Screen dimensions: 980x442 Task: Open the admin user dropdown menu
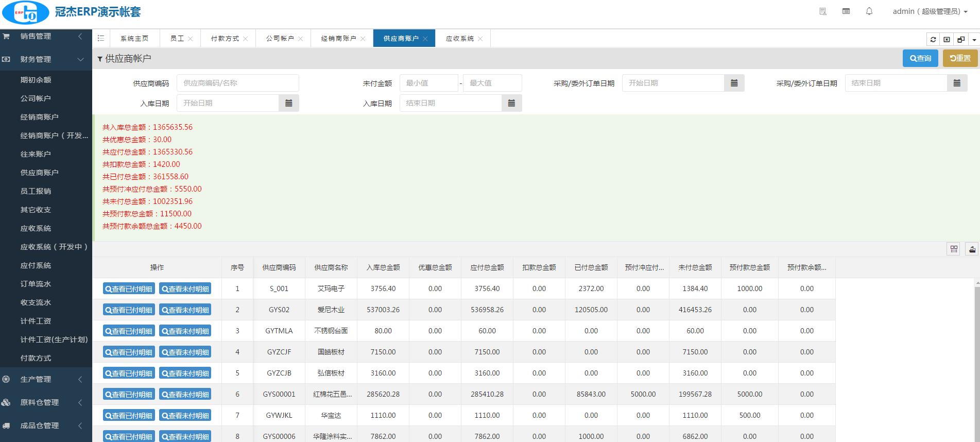click(930, 11)
